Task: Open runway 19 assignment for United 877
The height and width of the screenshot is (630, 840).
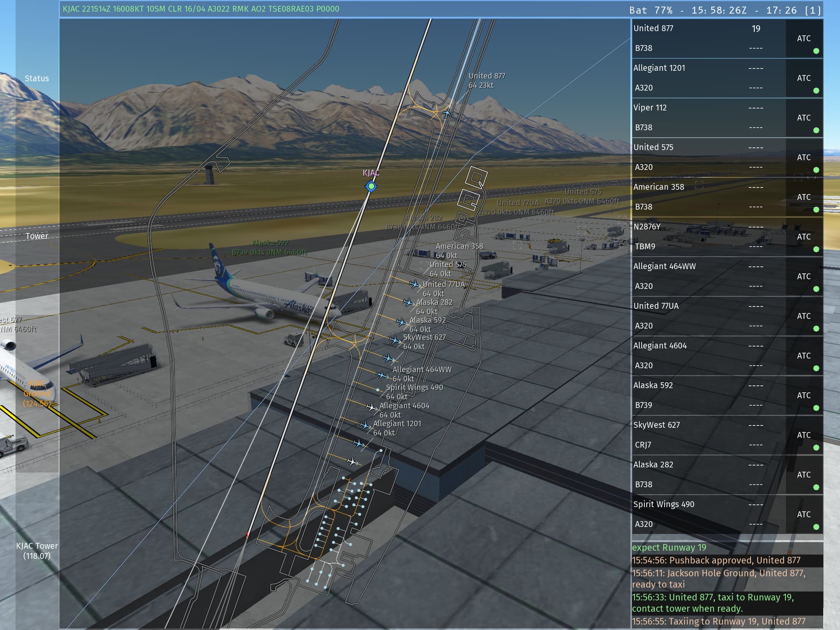Action: [x=756, y=29]
